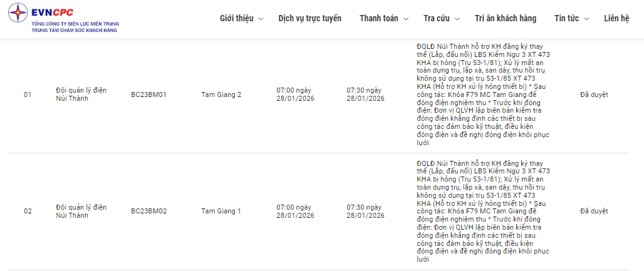Viewport: 644px width, 271px height.
Task: Select Đội quản lý điện Núi Thành in row 01
Action: (81, 95)
